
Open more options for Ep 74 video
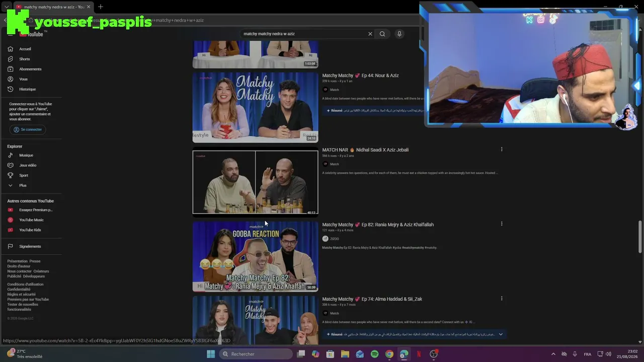pos(502,298)
